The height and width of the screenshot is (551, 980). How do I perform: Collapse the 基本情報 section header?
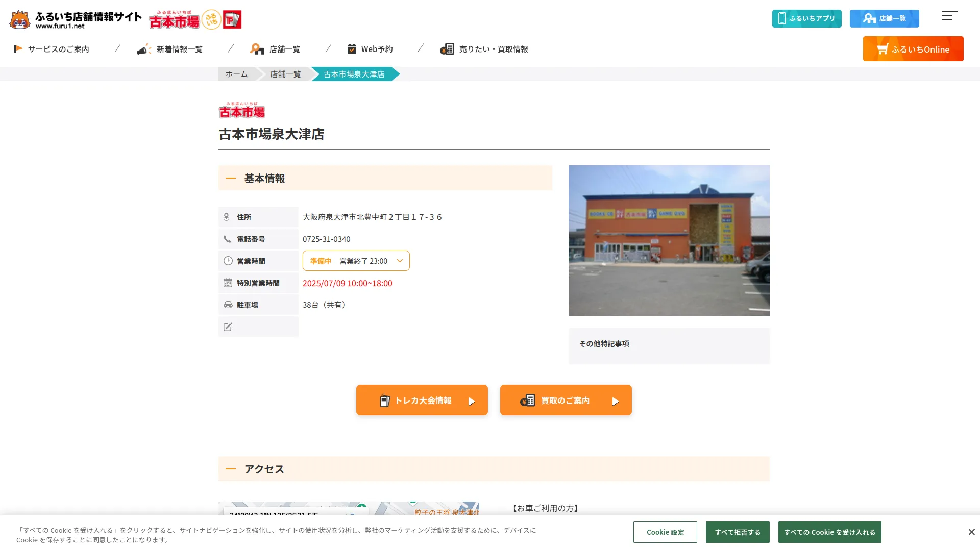[385, 178]
